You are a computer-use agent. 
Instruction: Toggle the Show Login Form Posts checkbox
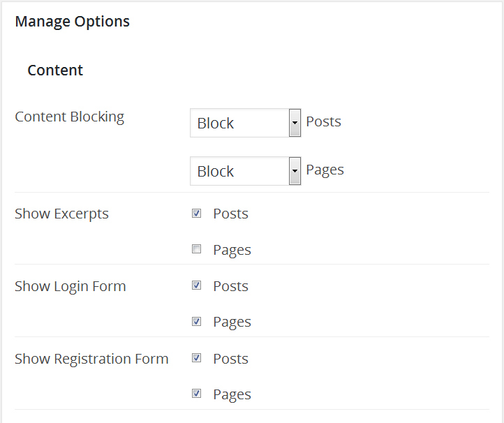197,285
